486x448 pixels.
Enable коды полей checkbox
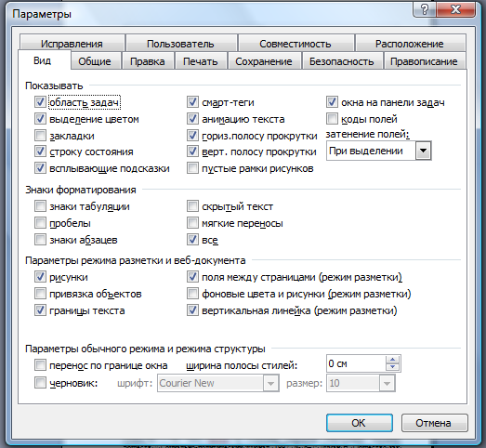332,119
